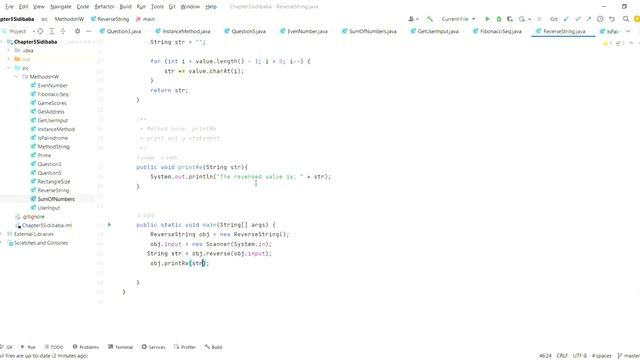Screen dimensions: 640x360
Task: Open Current File run configuration dropdown
Action: 458,19
